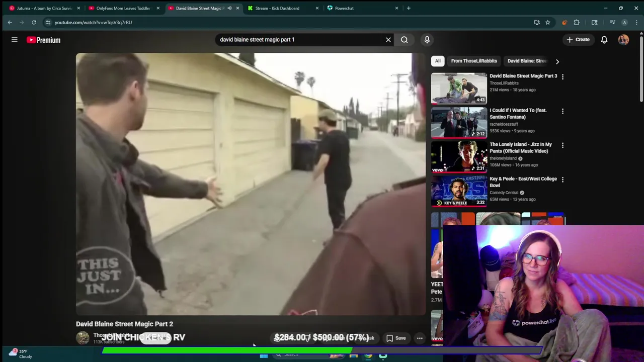Image resolution: width=644 pixels, height=362 pixels.
Task: Open the Key & Peele video thumbnail
Action: (x=459, y=191)
